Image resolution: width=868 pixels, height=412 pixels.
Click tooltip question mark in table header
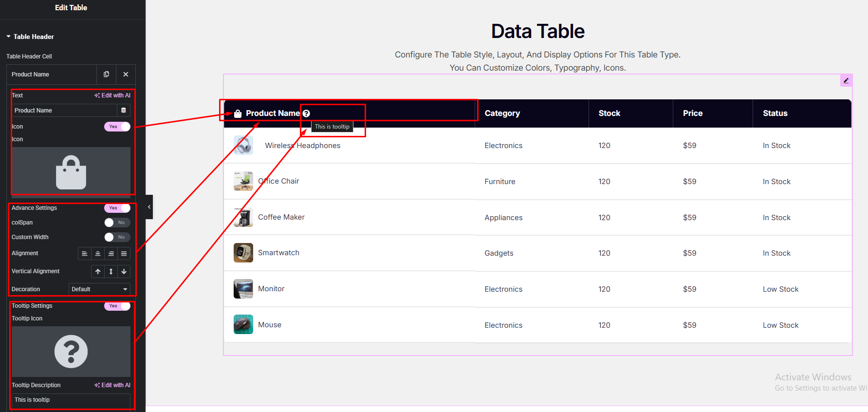(x=306, y=113)
